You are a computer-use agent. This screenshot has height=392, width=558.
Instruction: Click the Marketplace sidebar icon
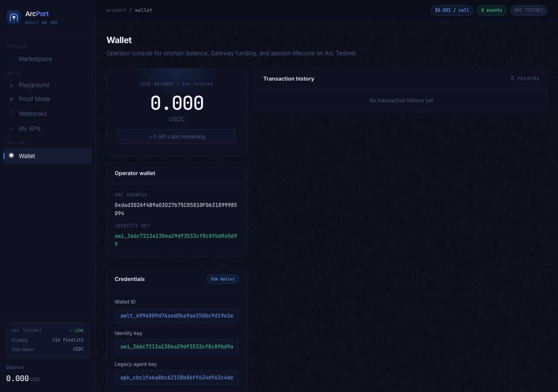pyautogui.click(x=11, y=59)
